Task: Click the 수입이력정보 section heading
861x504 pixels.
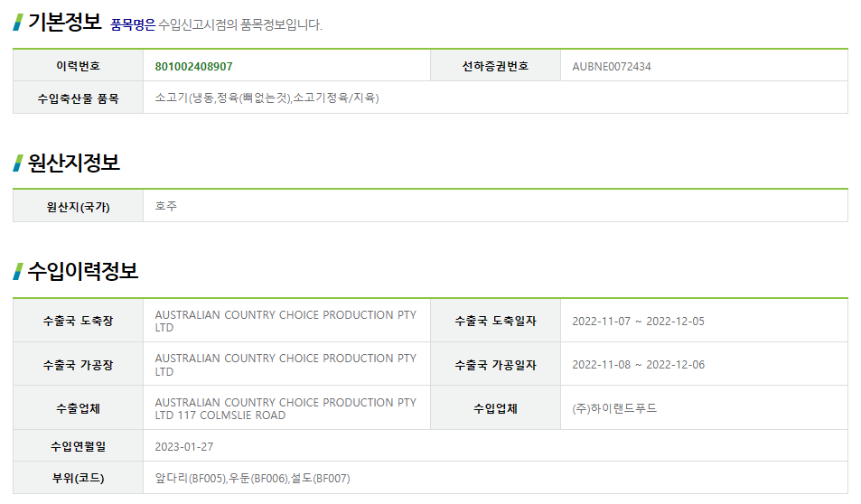Action: [83, 271]
